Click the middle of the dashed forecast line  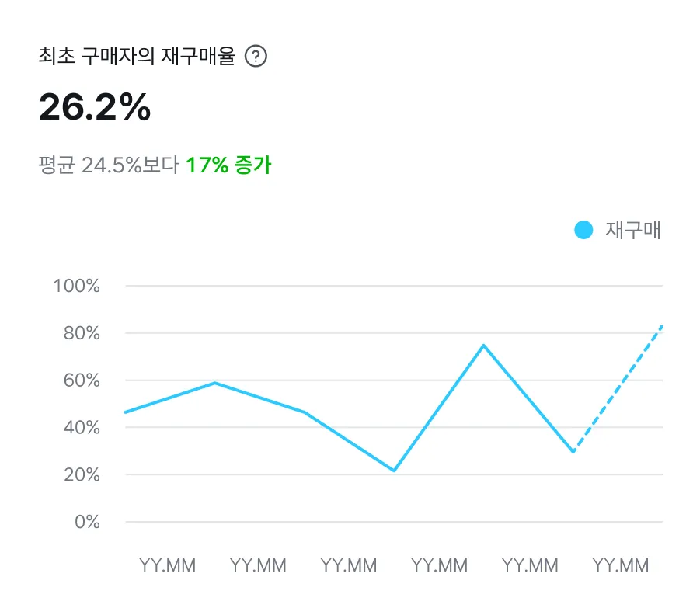pos(618,389)
